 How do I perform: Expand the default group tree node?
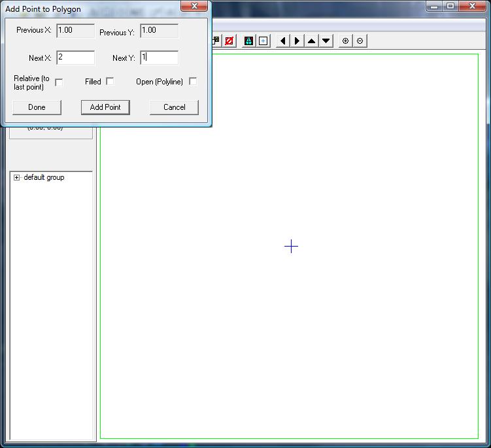16,177
